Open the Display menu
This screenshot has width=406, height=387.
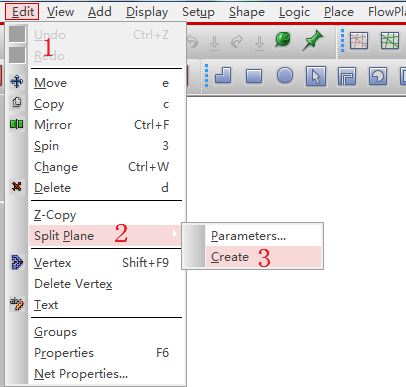[147, 12]
